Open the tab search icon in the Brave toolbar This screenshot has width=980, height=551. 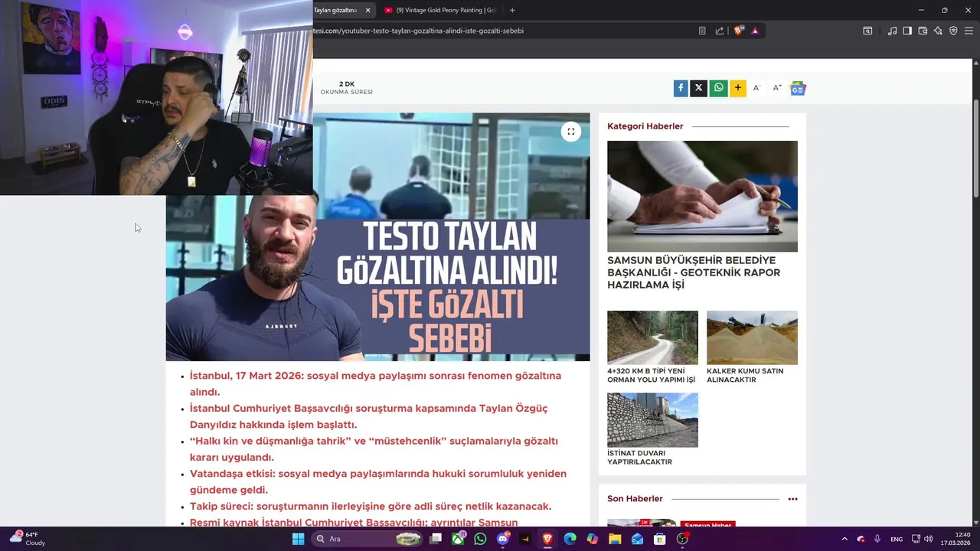(x=867, y=31)
